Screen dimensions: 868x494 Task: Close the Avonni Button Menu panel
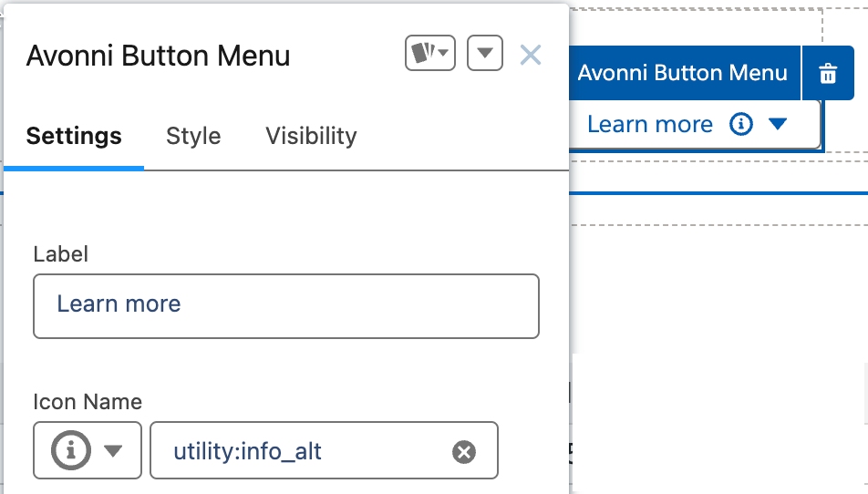coord(531,56)
